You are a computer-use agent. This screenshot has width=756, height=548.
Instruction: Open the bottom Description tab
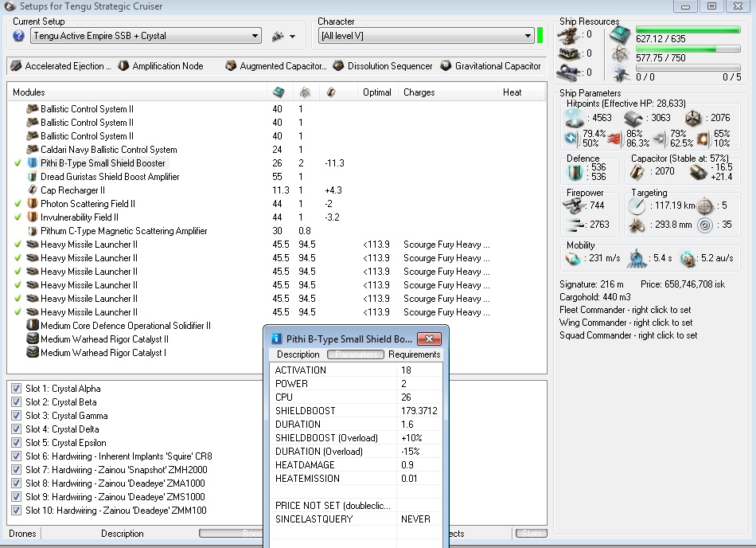click(x=122, y=534)
